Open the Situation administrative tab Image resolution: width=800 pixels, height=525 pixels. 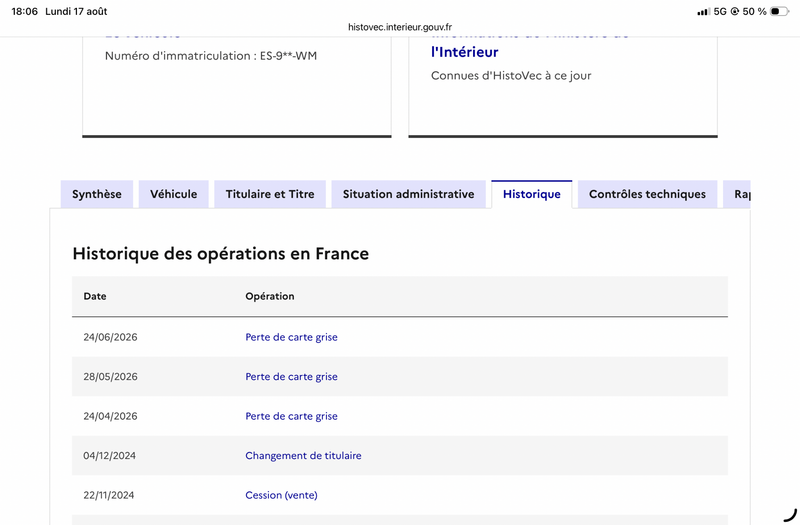408,194
